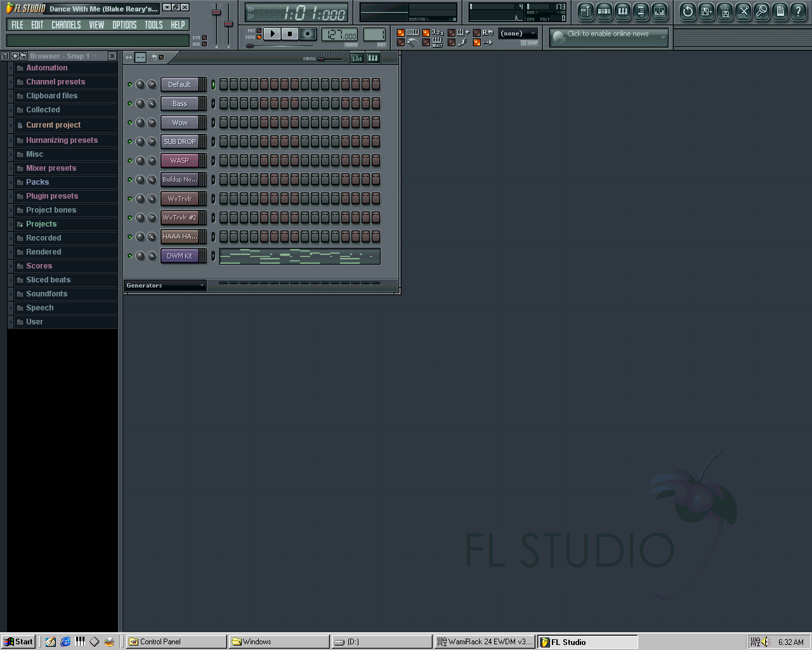Click the return arrow icon in step sequencer header
This screenshot has height=650, width=812.
(154, 57)
